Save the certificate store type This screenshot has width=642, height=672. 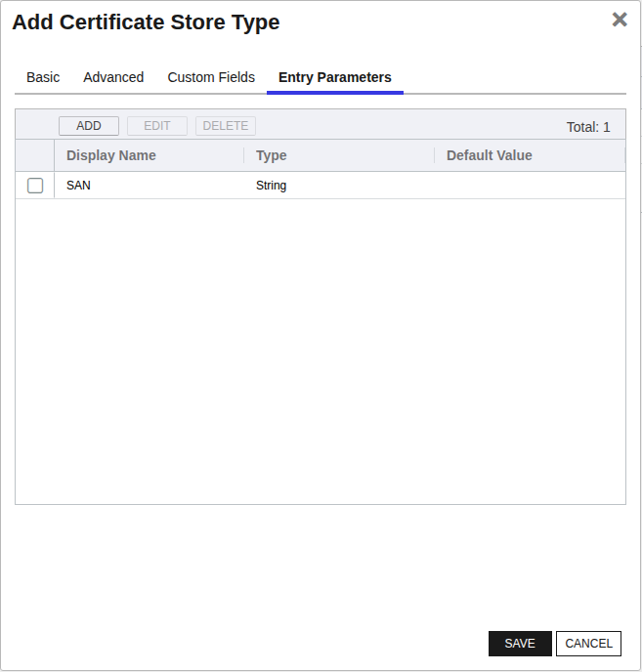pyautogui.click(x=520, y=644)
